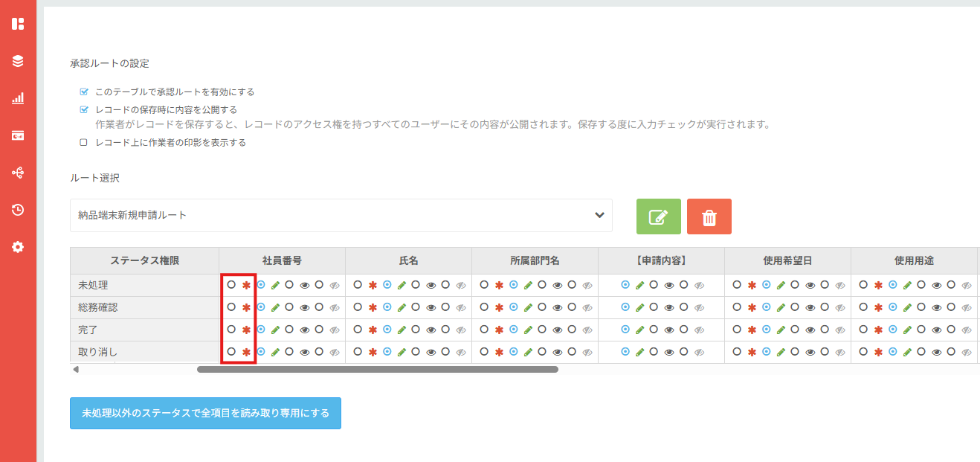Open the ルート選択 dropdown

coord(341,215)
